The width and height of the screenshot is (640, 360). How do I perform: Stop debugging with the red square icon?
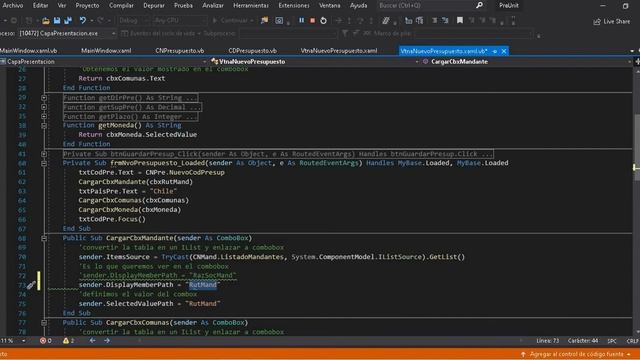click(312, 20)
